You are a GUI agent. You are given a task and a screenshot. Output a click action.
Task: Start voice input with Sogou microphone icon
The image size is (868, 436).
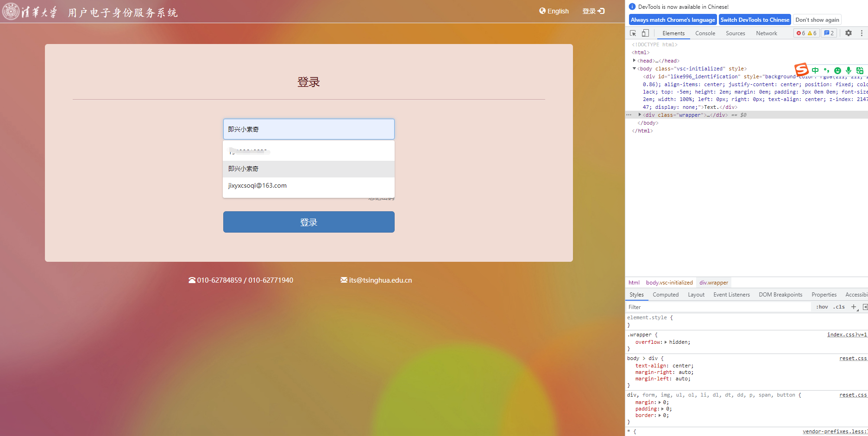pyautogui.click(x=849, y=70)
